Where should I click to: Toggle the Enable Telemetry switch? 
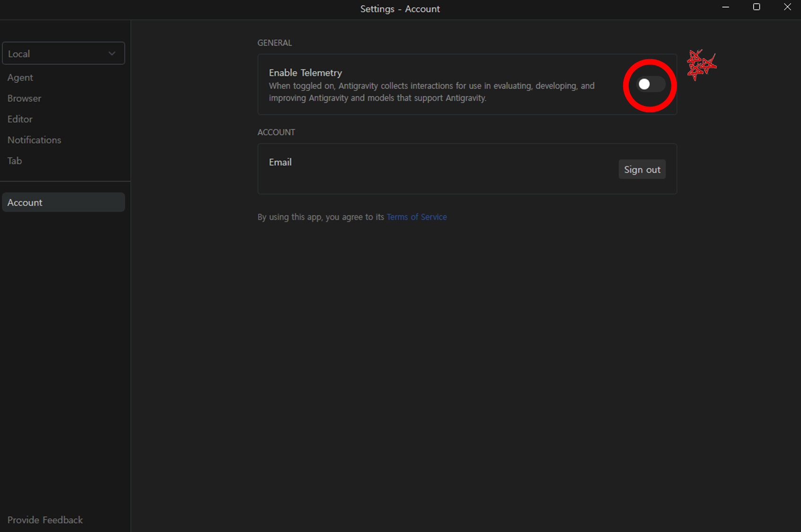click(x=651, y=84)
